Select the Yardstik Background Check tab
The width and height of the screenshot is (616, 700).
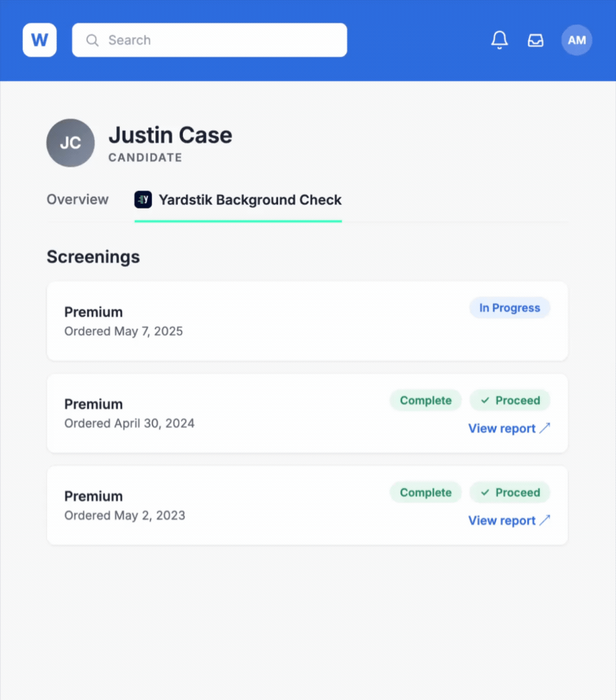point(238,200)
